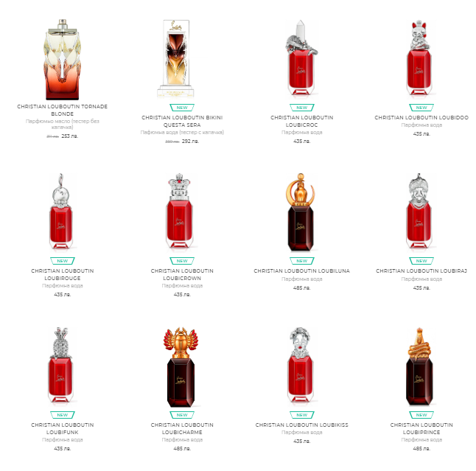This screenshot has height=471, width=476.
Task: Open the Christian Louboutin Loubikiss product name
Action: tap(302, 425)
